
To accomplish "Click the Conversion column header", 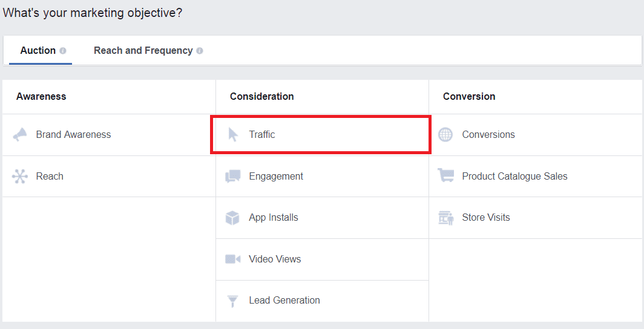I will point(469,97).
